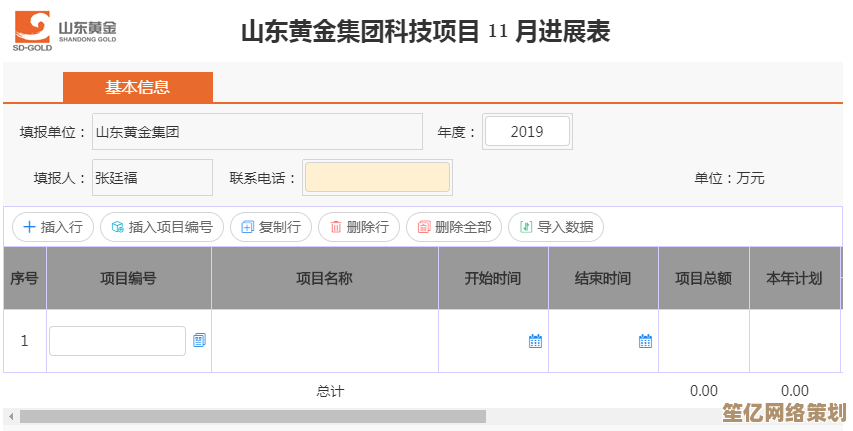Click the horizontal scrollbar thumb
The height and width of the screenshot is (431, 853).
pos(253,416)
